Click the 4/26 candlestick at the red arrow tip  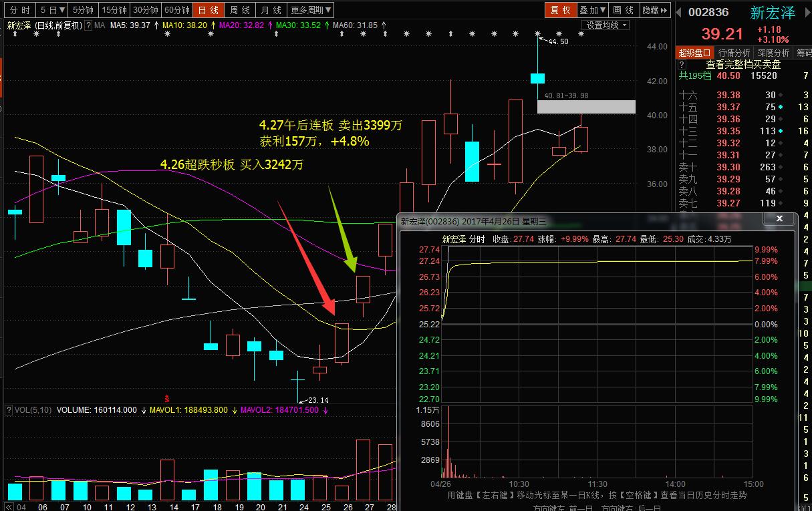pos(342,343)
